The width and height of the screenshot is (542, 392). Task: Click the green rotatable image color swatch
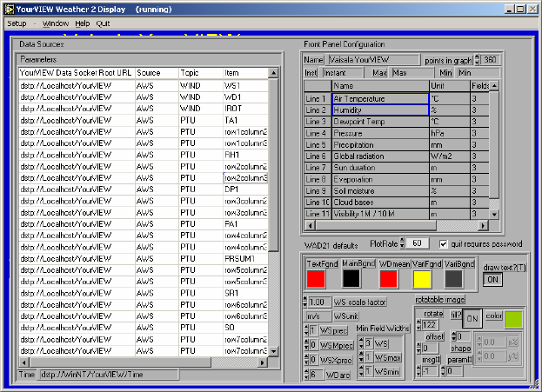click(513, 320)
